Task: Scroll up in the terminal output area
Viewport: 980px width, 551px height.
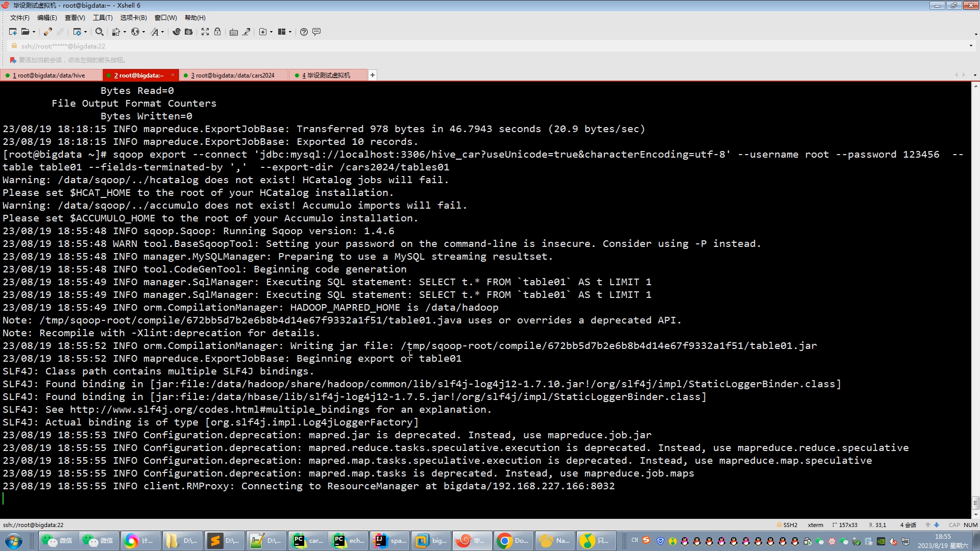Action: tap(976, 87)
